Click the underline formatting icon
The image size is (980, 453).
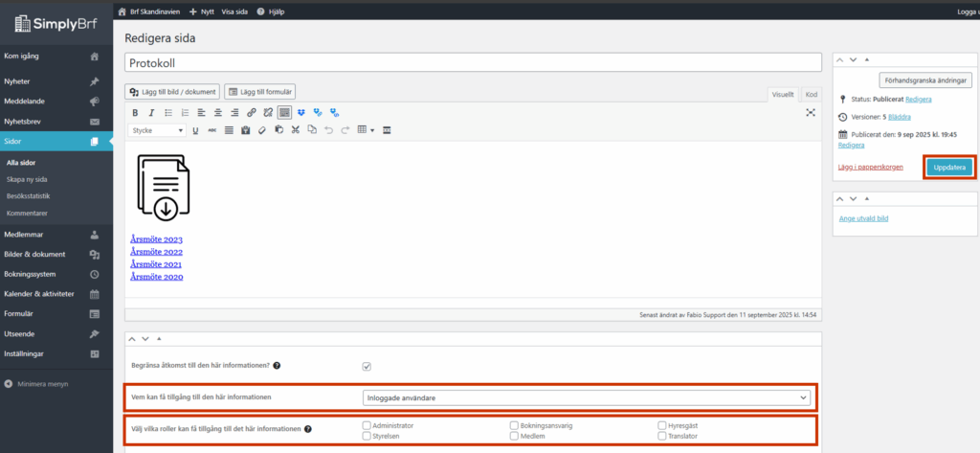[x=195, y=130]
